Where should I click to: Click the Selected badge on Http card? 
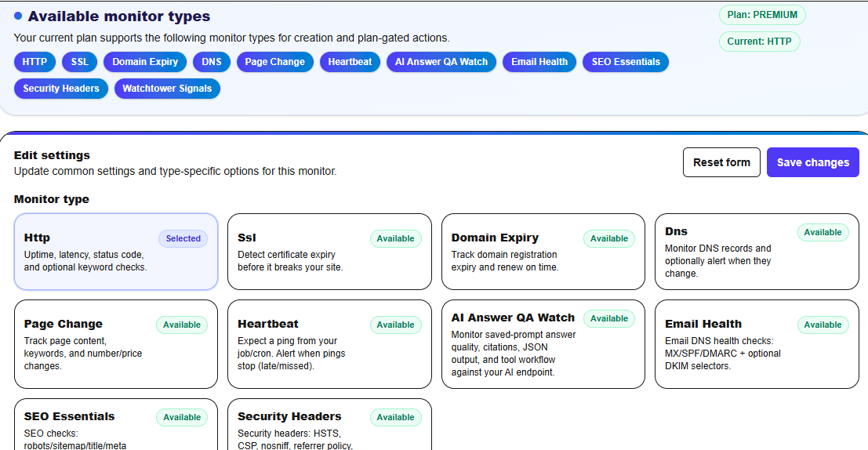(183, 238)
